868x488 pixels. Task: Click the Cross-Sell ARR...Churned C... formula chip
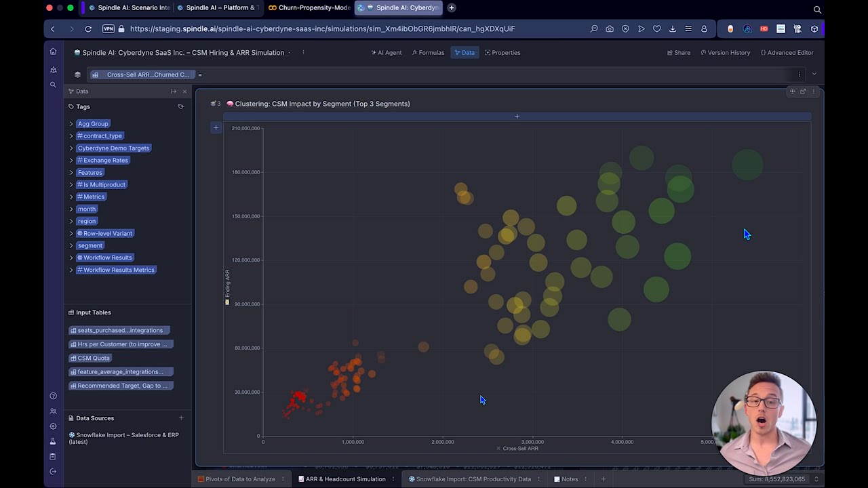[142, 75]
